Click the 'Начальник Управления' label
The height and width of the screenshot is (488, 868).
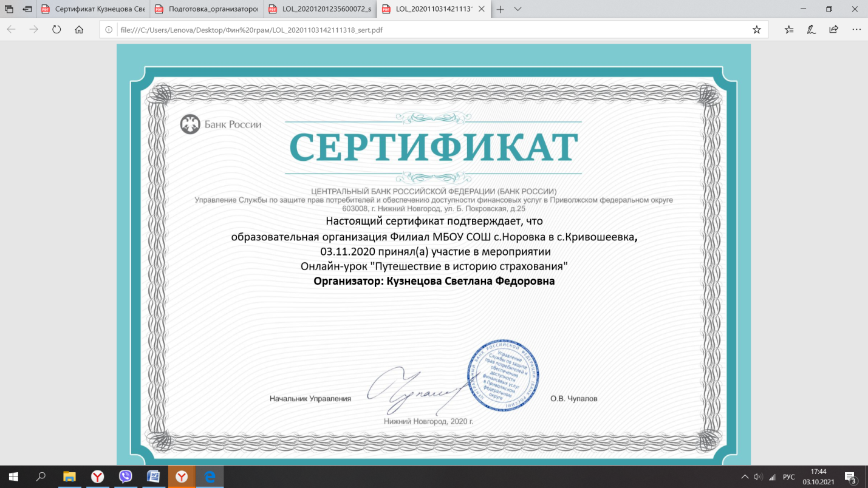[x=310, y=399]
